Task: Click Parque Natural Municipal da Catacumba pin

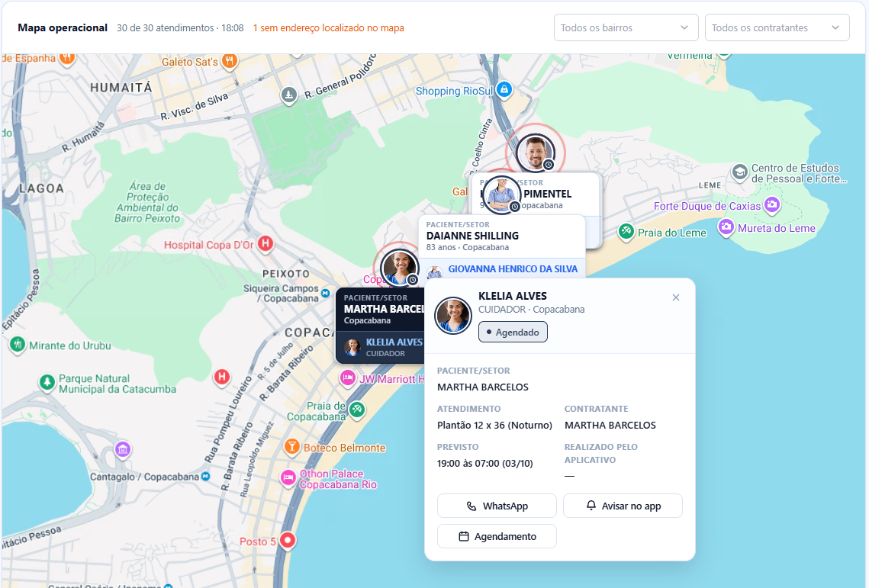Action: (x=47, y=382)
